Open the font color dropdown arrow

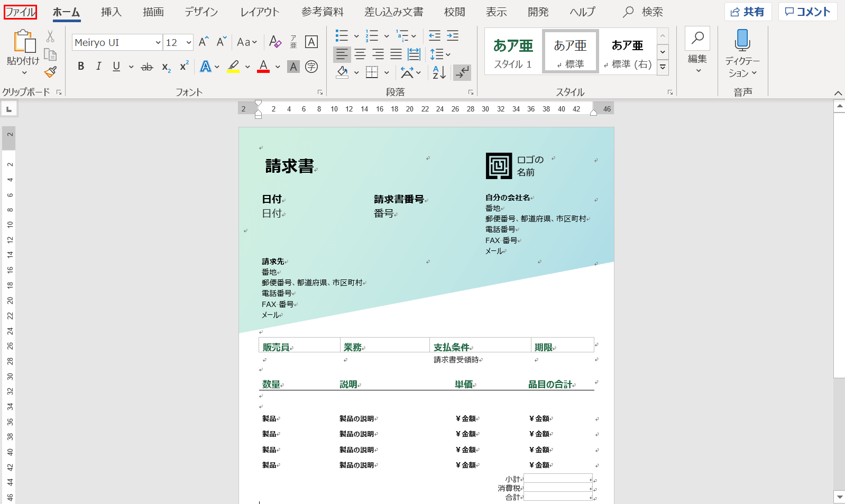pos(278,67)
